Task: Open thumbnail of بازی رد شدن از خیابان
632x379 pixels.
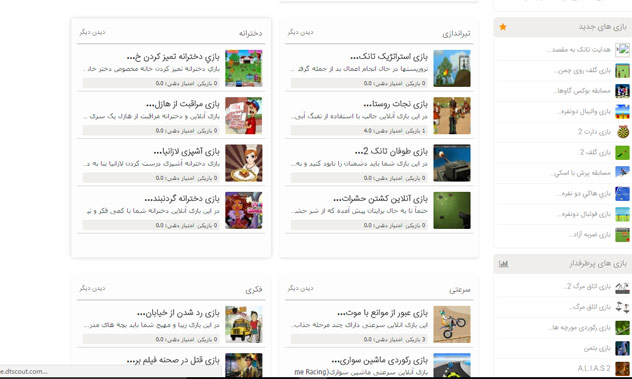Action: (x=244, y=324)
